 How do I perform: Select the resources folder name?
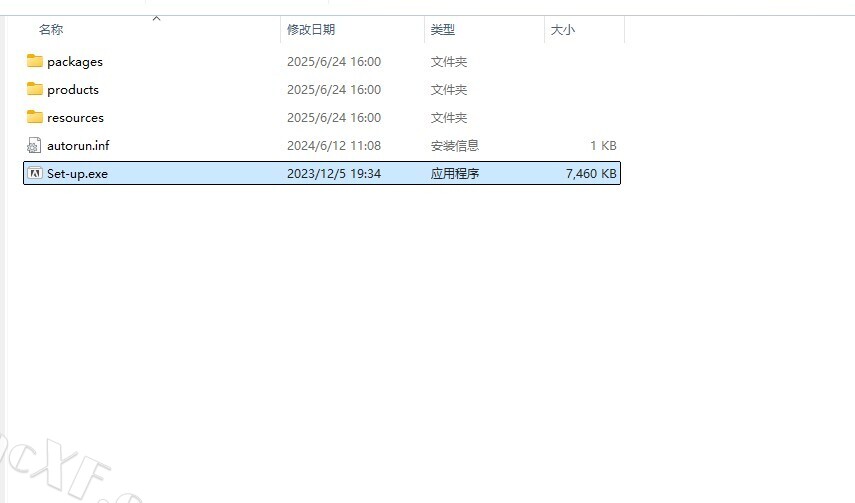point(75,117)
